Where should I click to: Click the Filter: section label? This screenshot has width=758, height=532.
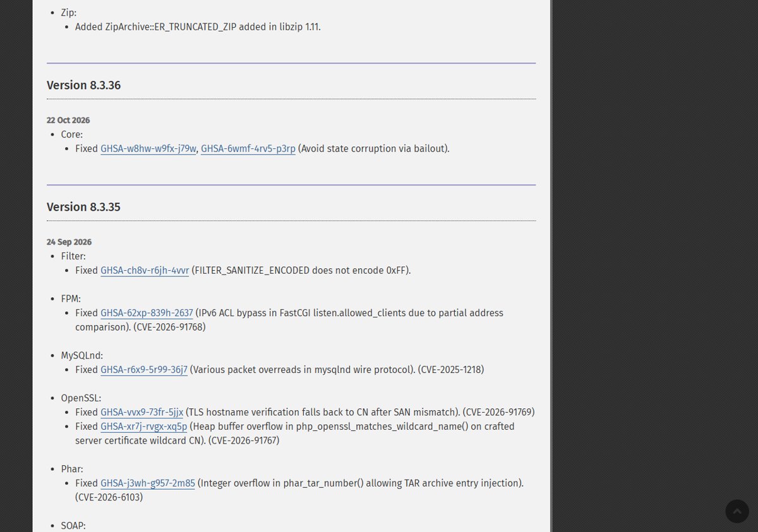[x=73, y=256]
